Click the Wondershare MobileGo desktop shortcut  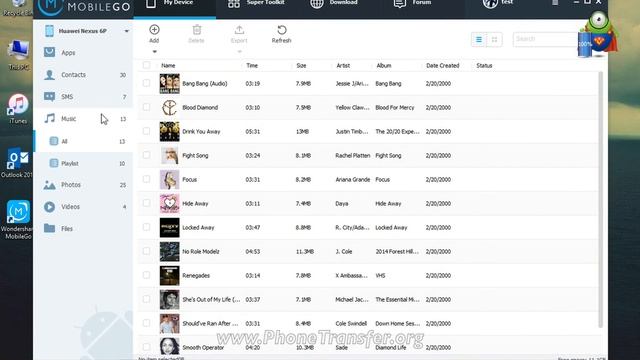click(18, 220)
